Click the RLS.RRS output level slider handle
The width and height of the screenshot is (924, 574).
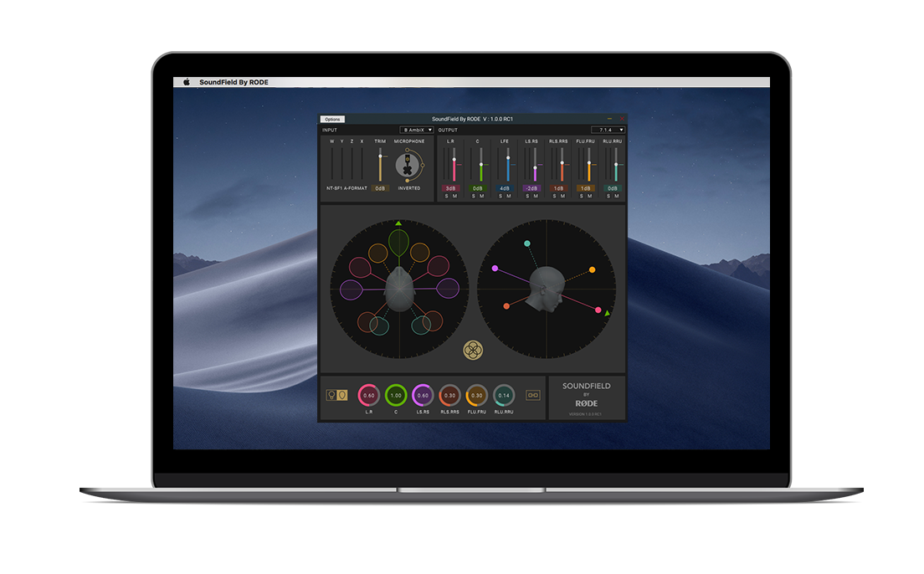(x=562, y=162)
